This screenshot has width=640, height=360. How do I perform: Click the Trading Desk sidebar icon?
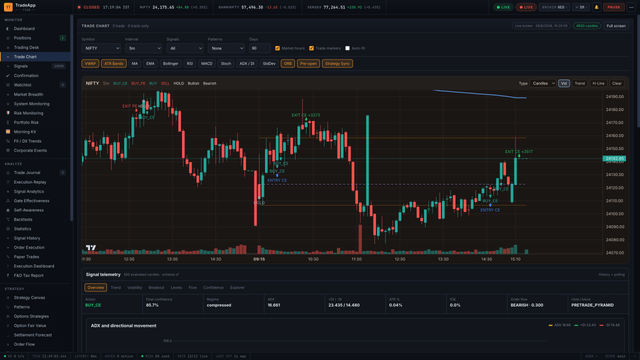tap(8, 47)
